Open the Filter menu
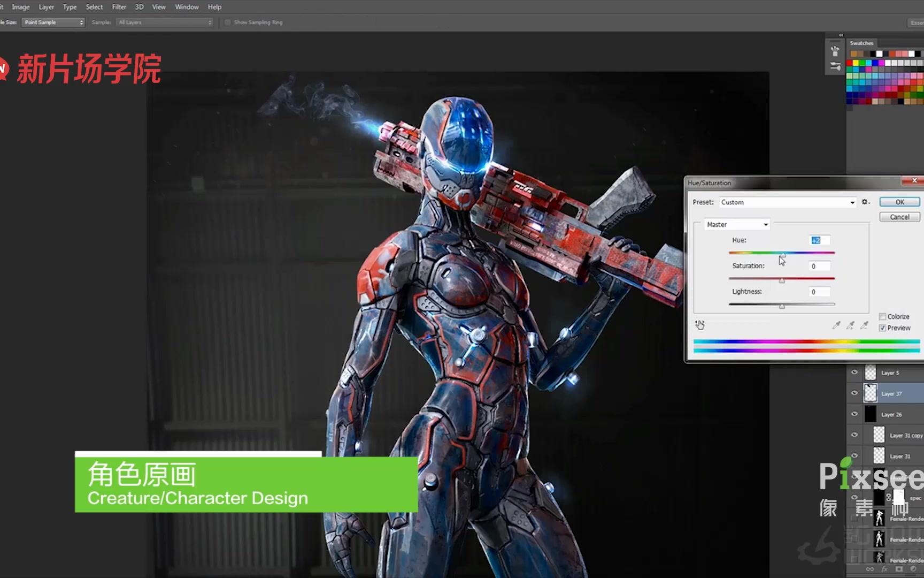Screen dimensions: 924x578 point(119,7)
